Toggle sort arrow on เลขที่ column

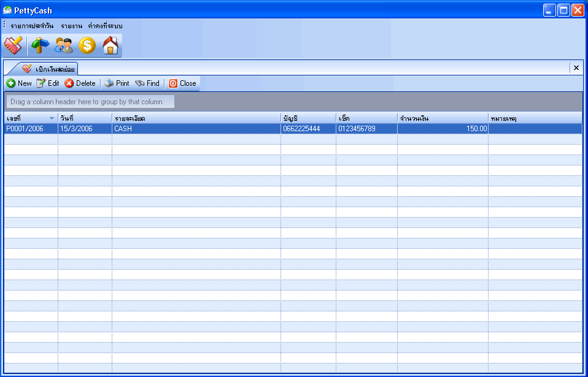click(52, 119)
